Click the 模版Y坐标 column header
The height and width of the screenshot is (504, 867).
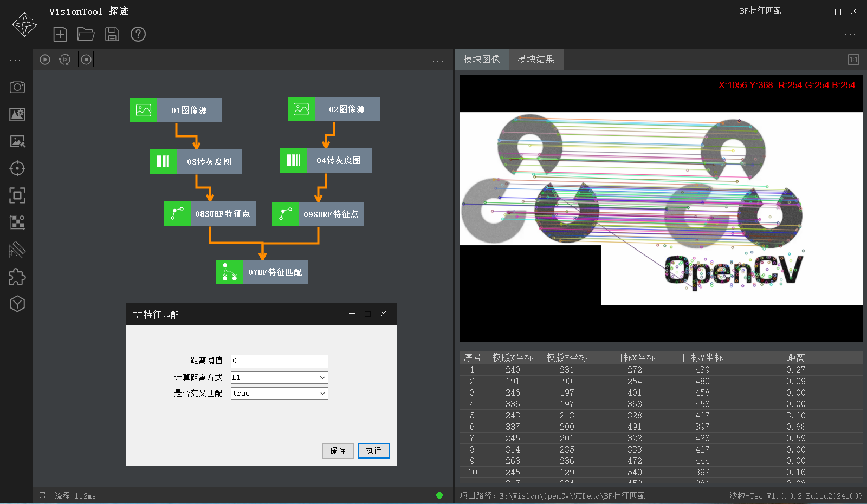567,357
